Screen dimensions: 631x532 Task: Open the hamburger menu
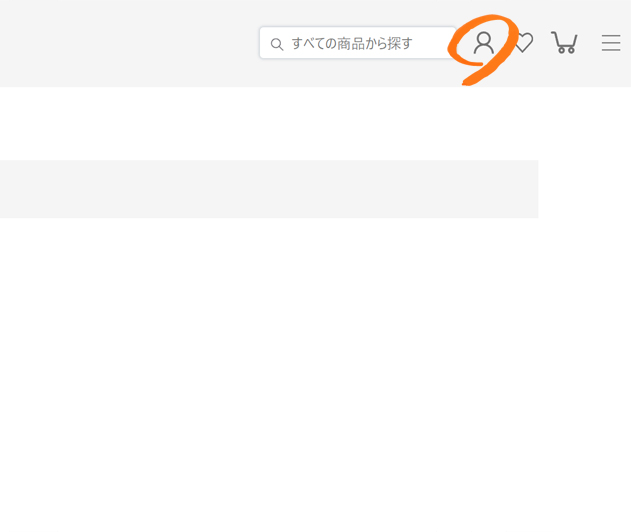pyautogui.click(x=611, y=43)
